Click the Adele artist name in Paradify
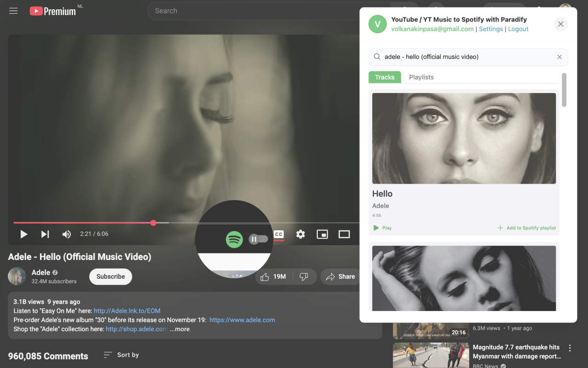The width and height of the screenshot is (588, 368). tap(380, 206)
